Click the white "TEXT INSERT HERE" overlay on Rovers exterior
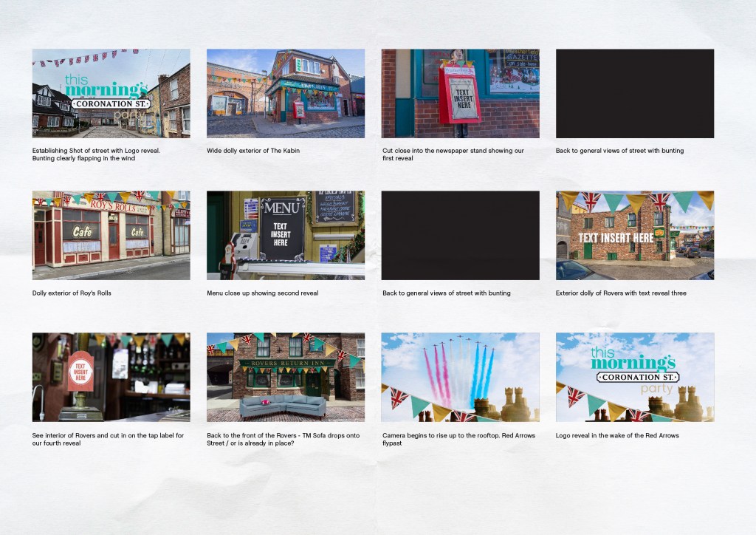The height and width of the screenshot is (535, 756). point(616,238)
